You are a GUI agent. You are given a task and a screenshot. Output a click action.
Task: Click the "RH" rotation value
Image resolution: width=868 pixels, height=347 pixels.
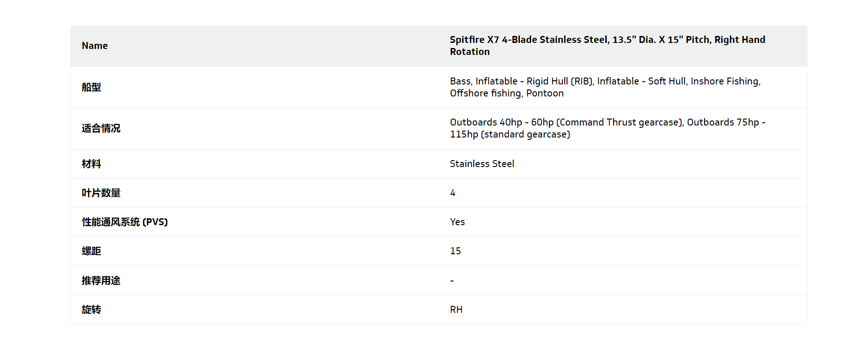coord(456,310)
